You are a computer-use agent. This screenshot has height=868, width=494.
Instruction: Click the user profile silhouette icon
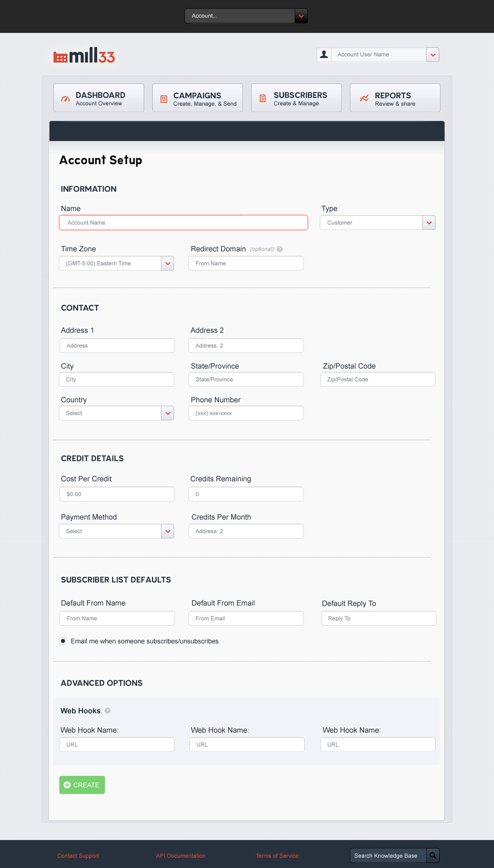tap(324, 54)
